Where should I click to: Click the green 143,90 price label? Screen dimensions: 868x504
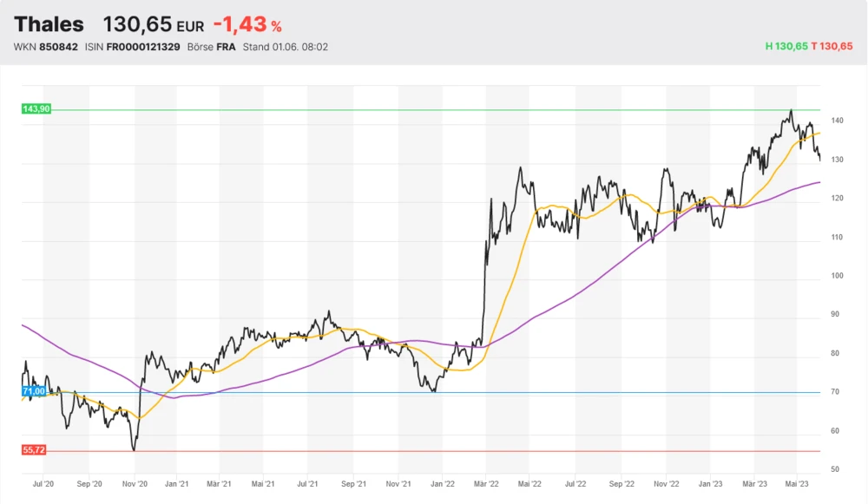36,109
